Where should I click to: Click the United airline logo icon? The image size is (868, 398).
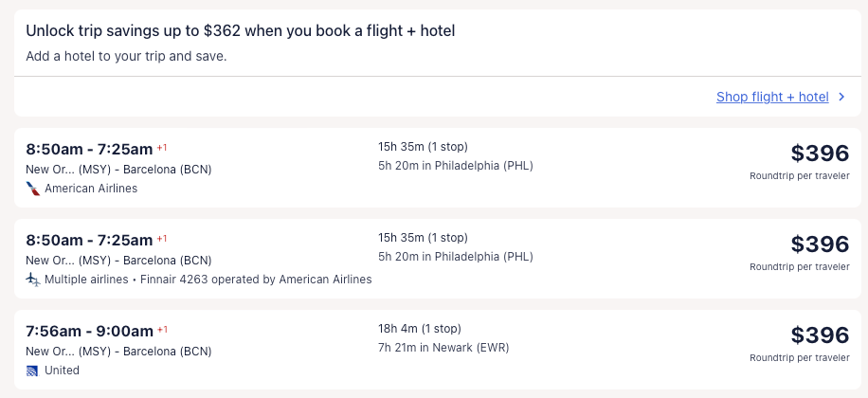point(33,371)
